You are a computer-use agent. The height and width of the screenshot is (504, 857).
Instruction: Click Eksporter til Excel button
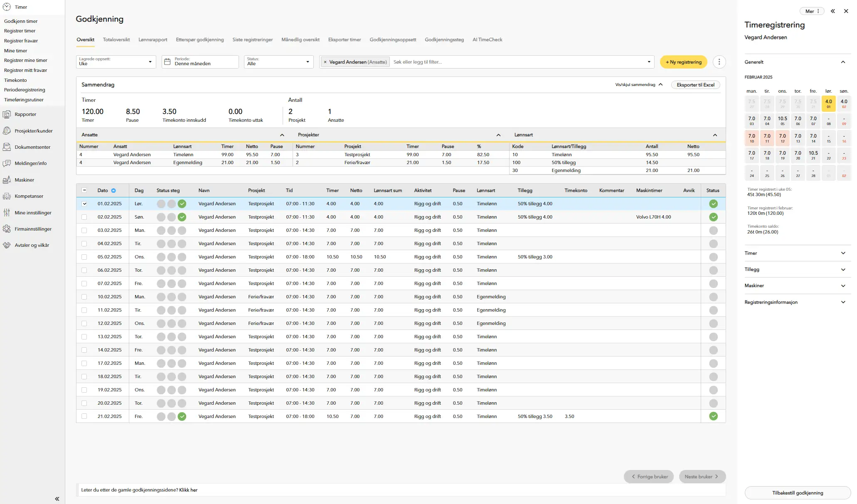tap(696, 85)
